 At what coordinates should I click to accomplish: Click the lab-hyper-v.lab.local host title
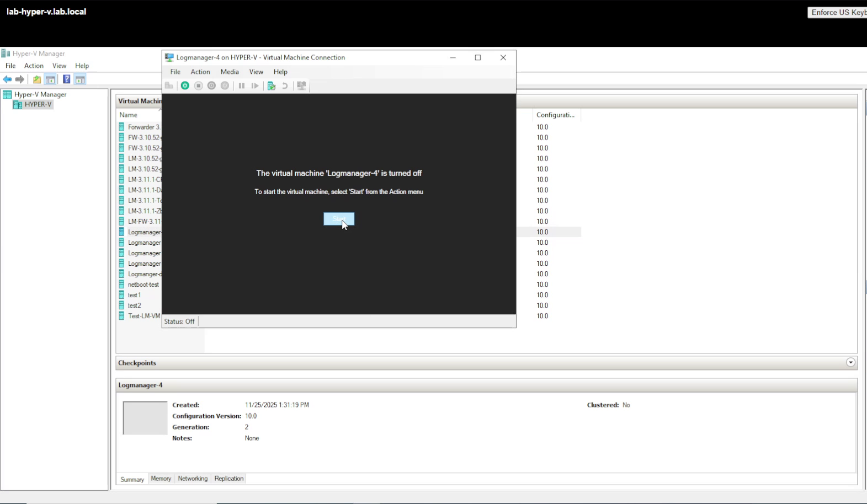point(46,12)
